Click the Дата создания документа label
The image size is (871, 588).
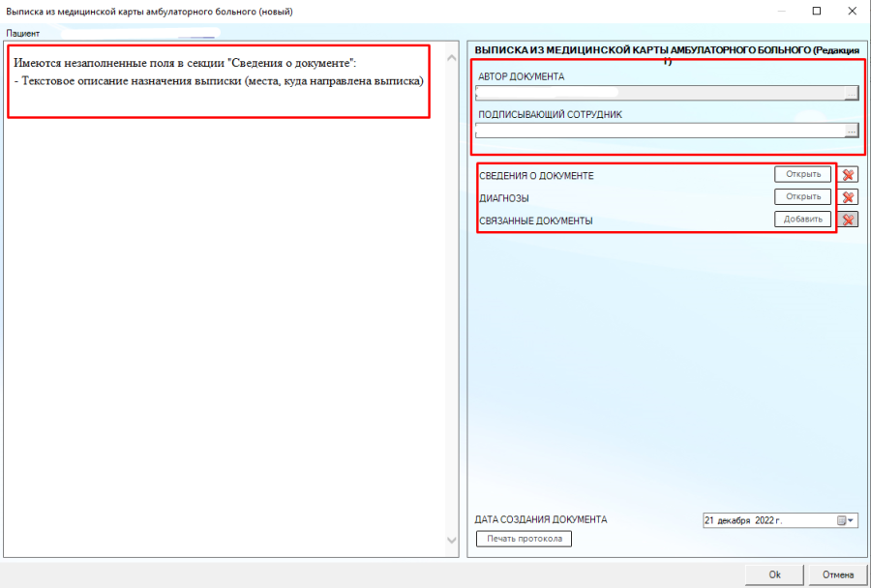[x=540, y=519]
